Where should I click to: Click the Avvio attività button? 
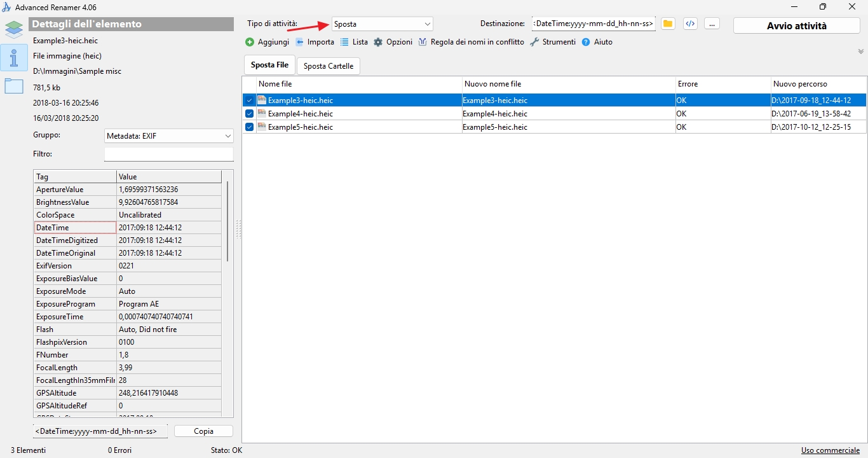tap(797, 26)
